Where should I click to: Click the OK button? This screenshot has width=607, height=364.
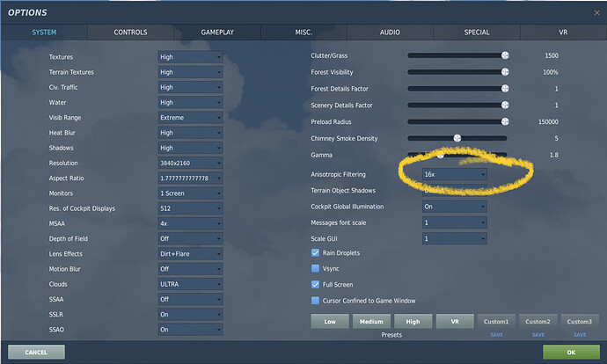tap(571, 352)
